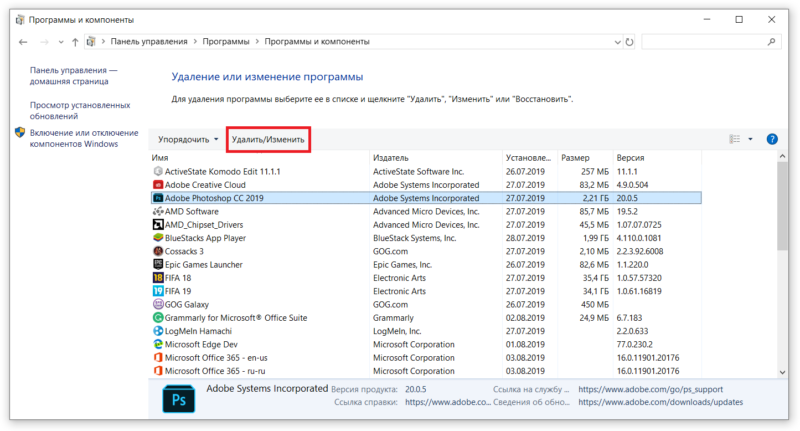Screen dimensions: 800x431
Task: Open recent locations dropdown arrow
Action: point(61,42)
